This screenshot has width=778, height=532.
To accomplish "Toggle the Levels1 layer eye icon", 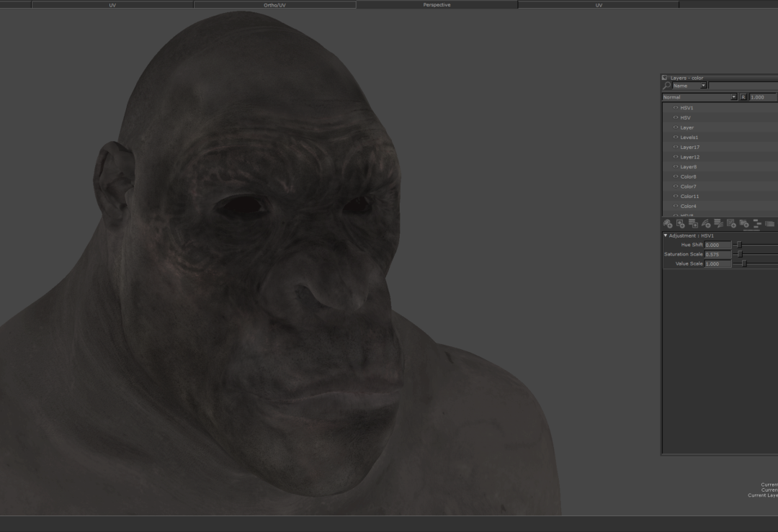I will (x=675, y=137).
